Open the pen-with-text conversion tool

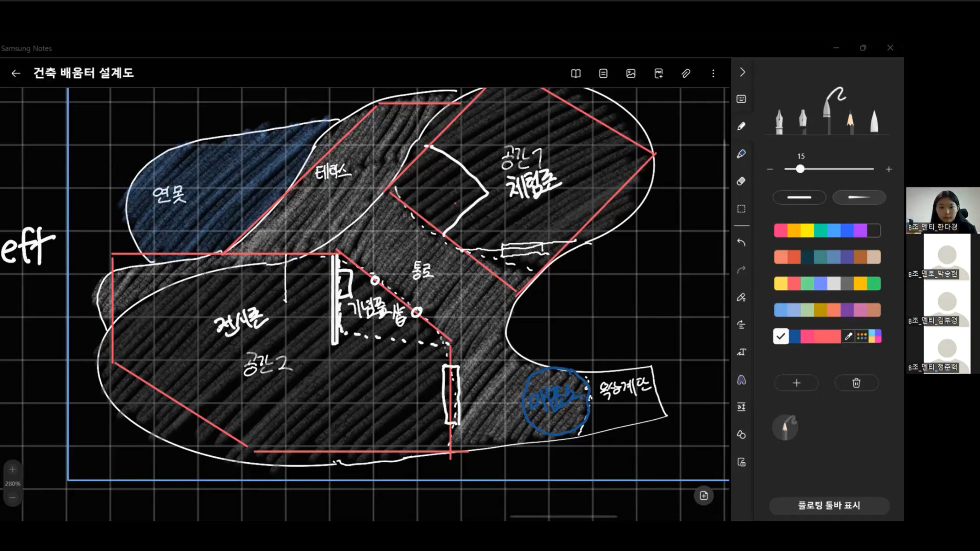click(x=742, y=297)
